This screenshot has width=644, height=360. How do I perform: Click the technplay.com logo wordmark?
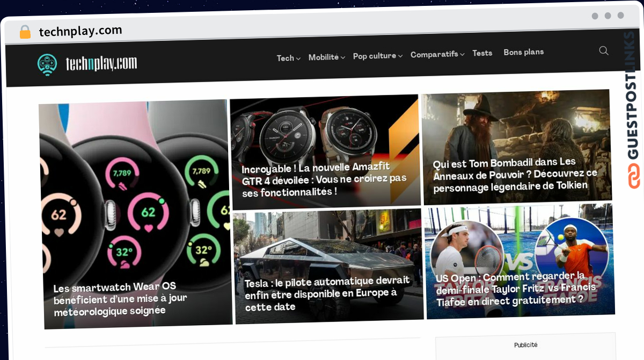(101, 64)
